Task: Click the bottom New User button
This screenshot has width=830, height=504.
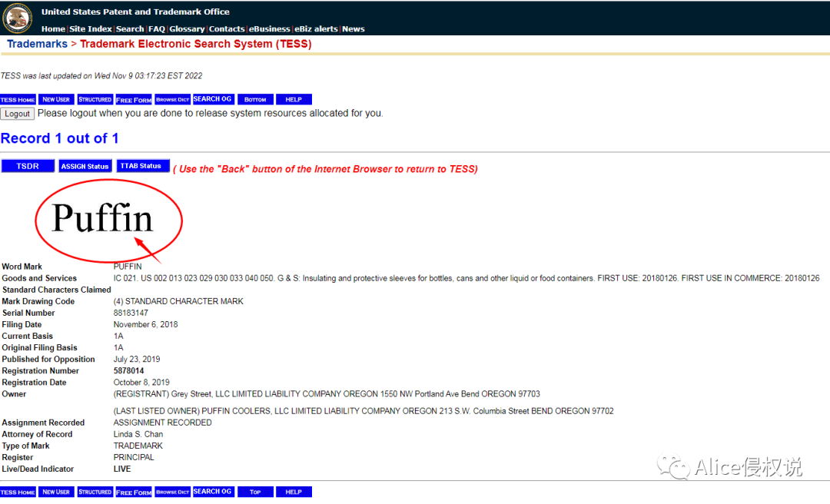Action: pos(56,492)
